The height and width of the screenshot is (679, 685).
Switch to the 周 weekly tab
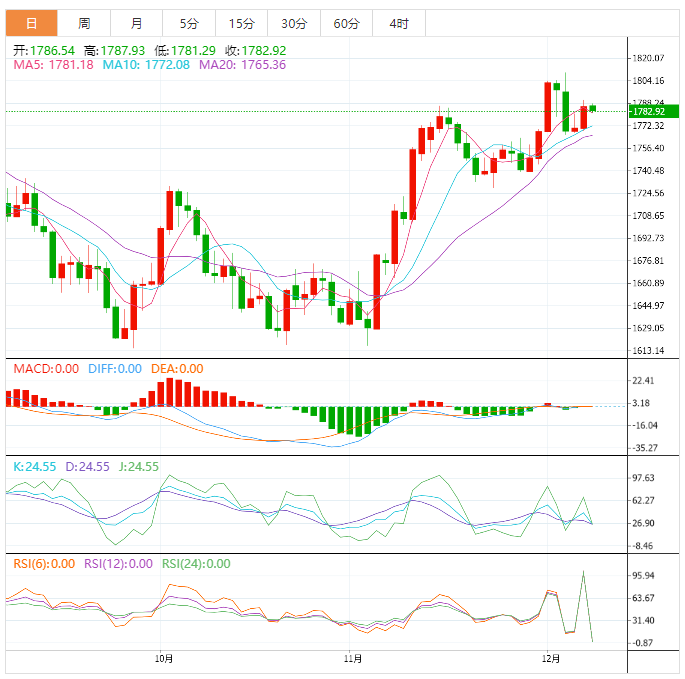[x=84, y=23]
